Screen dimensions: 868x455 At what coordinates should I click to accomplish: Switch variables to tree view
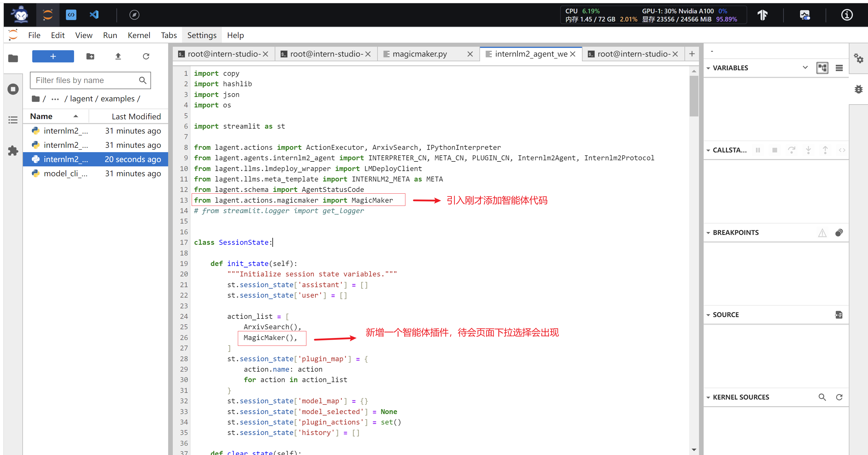(x=822, y=68)
